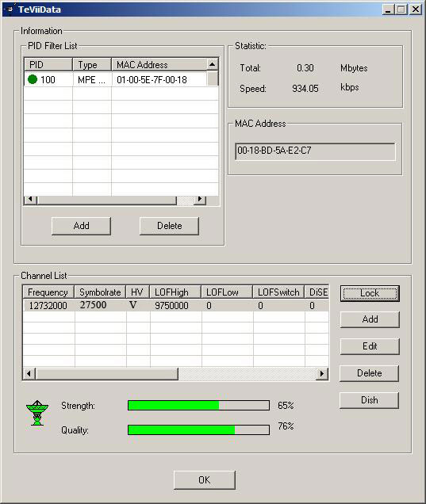Click the green status dot for PID 100

[33, 79]
